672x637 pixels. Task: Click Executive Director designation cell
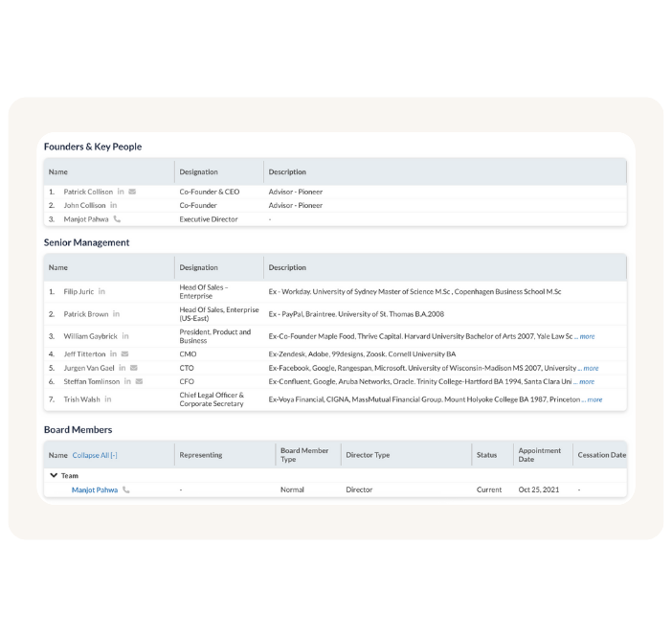click(x=209, y=219)
